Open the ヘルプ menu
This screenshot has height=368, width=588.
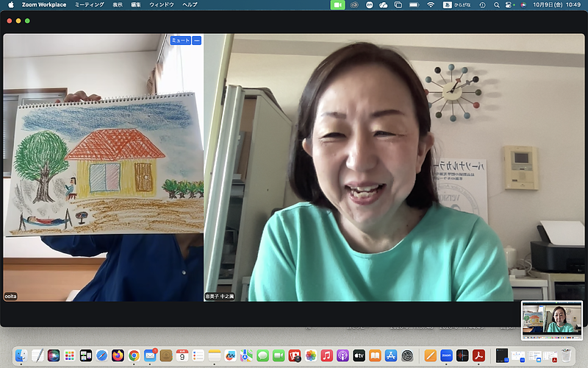tap(190, 5)
